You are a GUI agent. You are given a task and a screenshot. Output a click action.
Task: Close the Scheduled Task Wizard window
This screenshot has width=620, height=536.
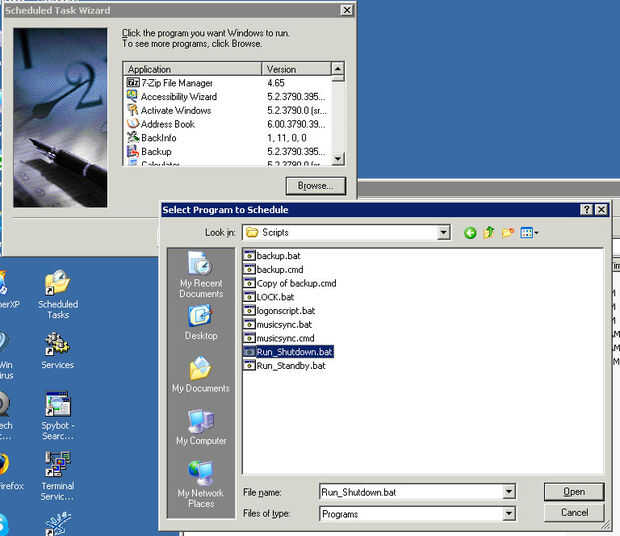[x=346, y=10]
